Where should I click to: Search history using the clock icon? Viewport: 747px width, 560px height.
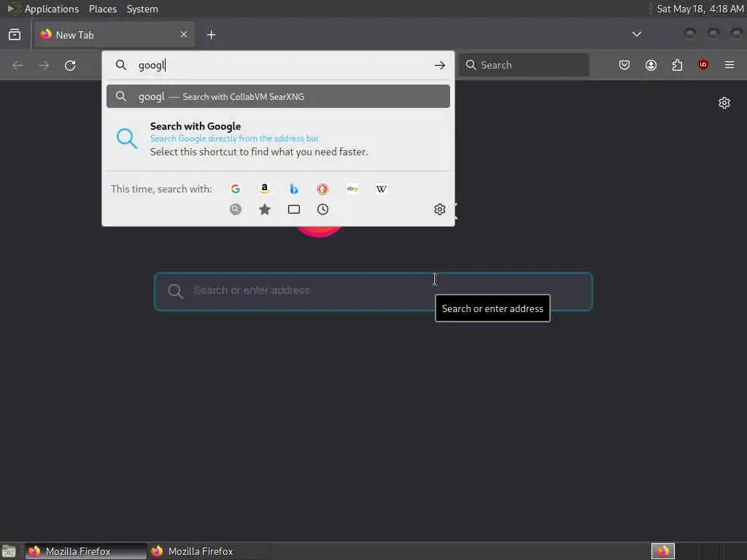322,209
